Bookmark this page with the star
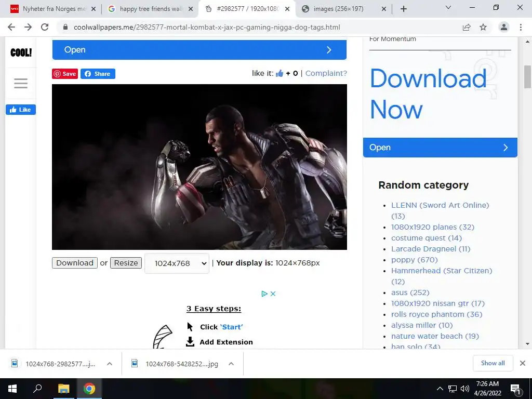532x399 pixels. pos(483,27)
